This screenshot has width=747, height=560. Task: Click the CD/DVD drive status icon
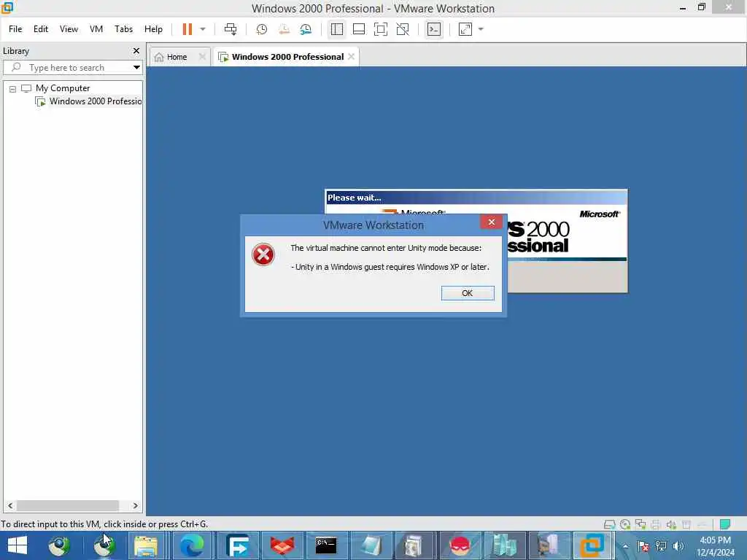click(625, 524)
